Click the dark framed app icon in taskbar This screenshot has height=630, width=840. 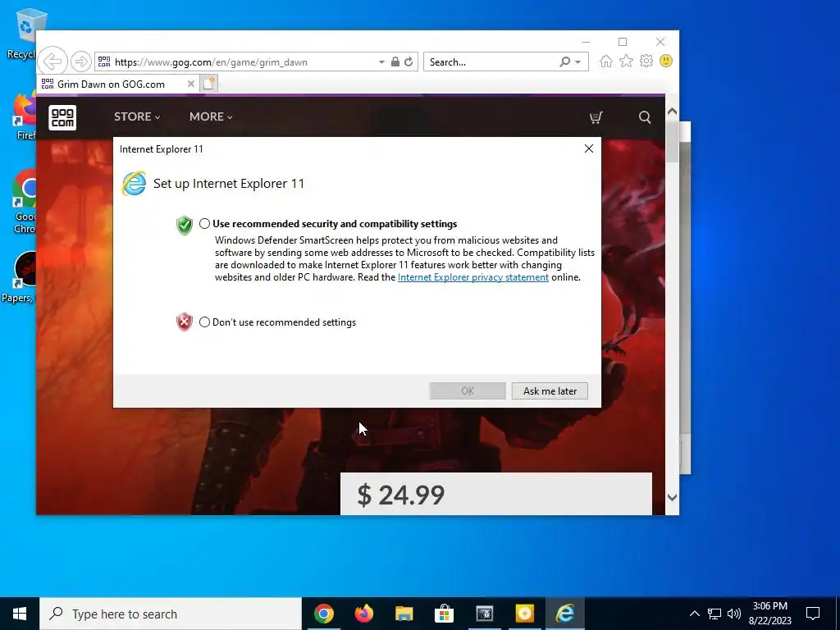pyautogui.click(x=484, y=614)
